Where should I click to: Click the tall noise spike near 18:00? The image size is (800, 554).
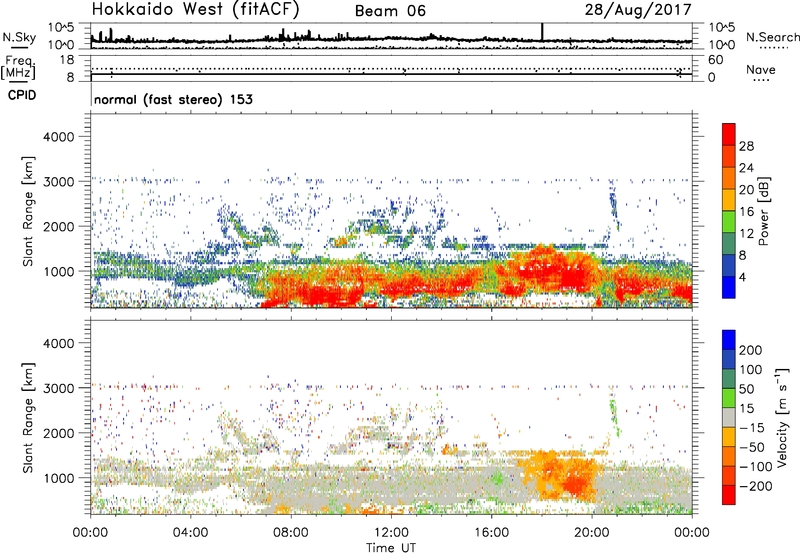542,32
